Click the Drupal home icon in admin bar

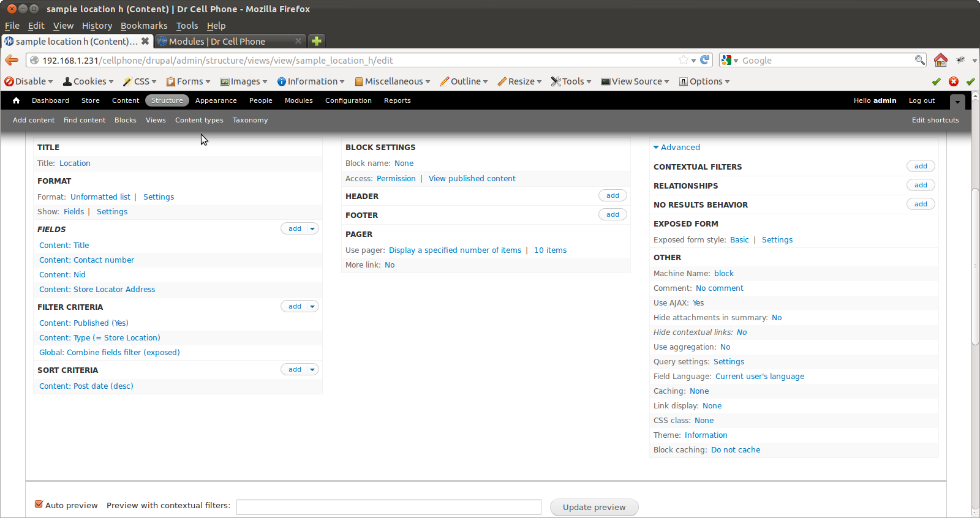pos(17,100)
